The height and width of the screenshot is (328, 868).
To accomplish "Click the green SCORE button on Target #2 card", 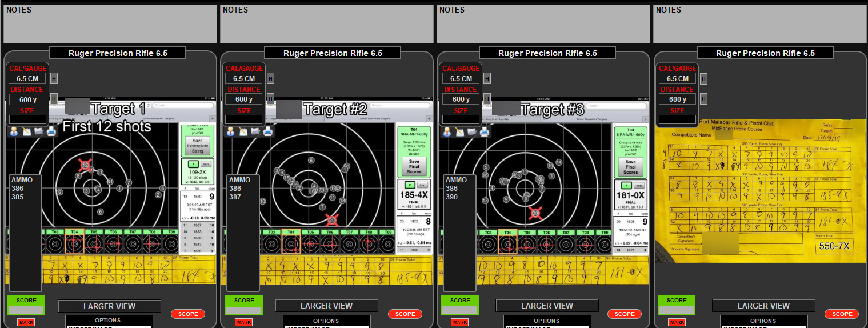I will tap(244, 305).
